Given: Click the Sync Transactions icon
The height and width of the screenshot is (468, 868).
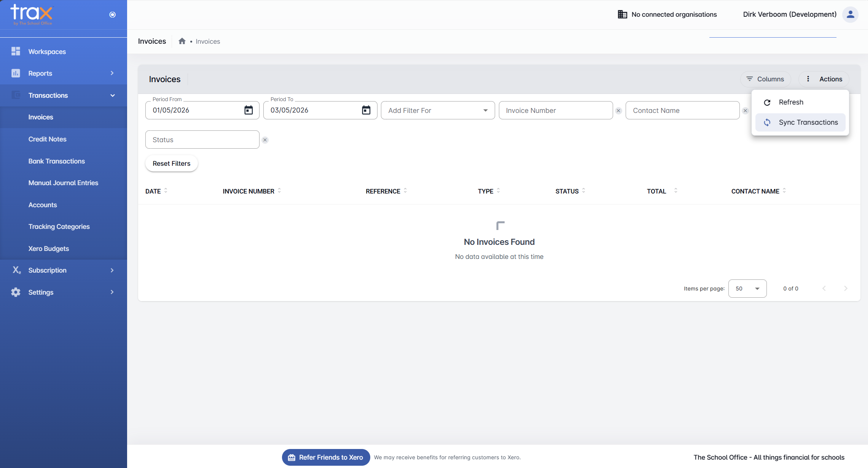Looking at the screenshot, I should point(767,122).
